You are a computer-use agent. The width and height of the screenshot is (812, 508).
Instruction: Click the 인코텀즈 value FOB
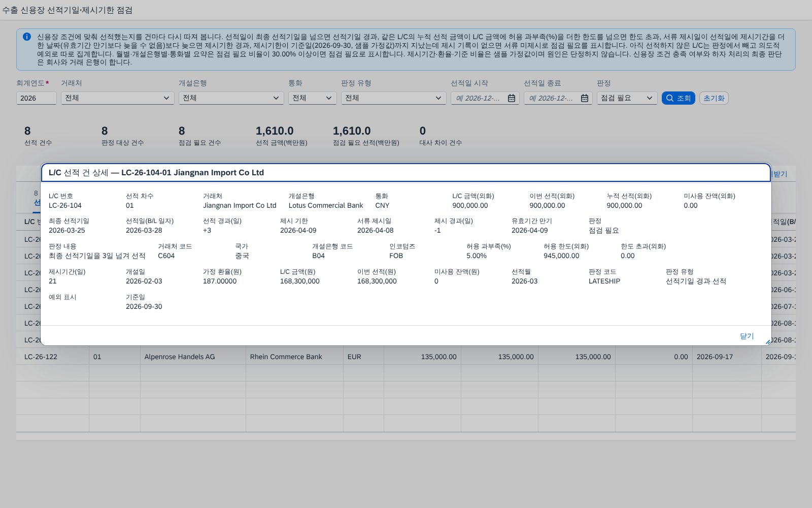[396, 256]
